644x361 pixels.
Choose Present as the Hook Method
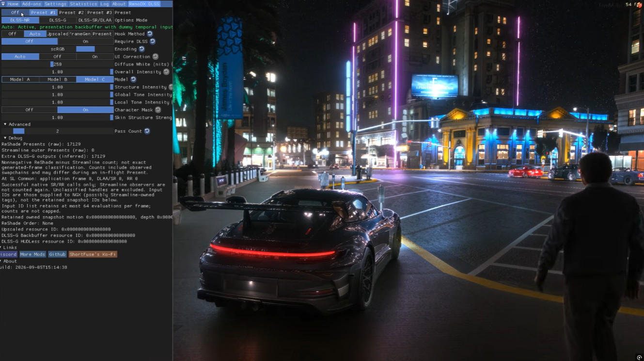coord(102,34)
